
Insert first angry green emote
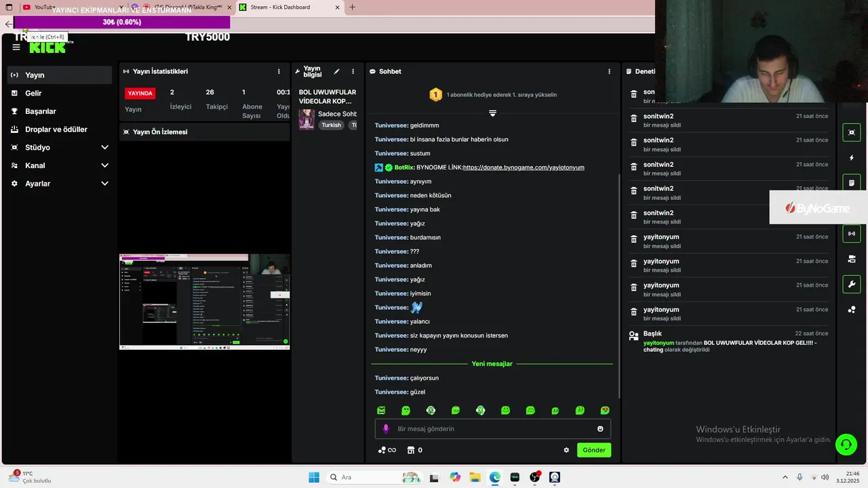click(x=381, y=410)
